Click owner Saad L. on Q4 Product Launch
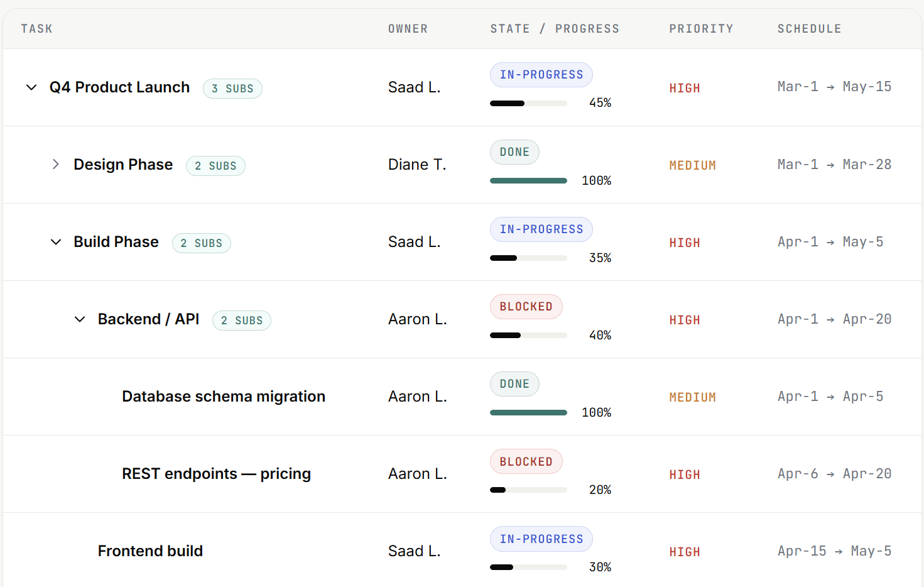The width and height of the screenshot is (924, 587). pyautogui.click(x=414, y=87)
